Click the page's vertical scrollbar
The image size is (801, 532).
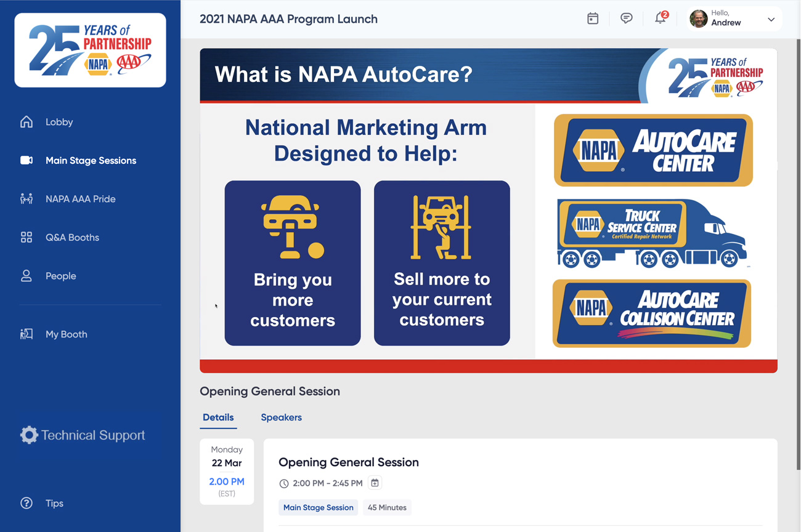[797, 246]
